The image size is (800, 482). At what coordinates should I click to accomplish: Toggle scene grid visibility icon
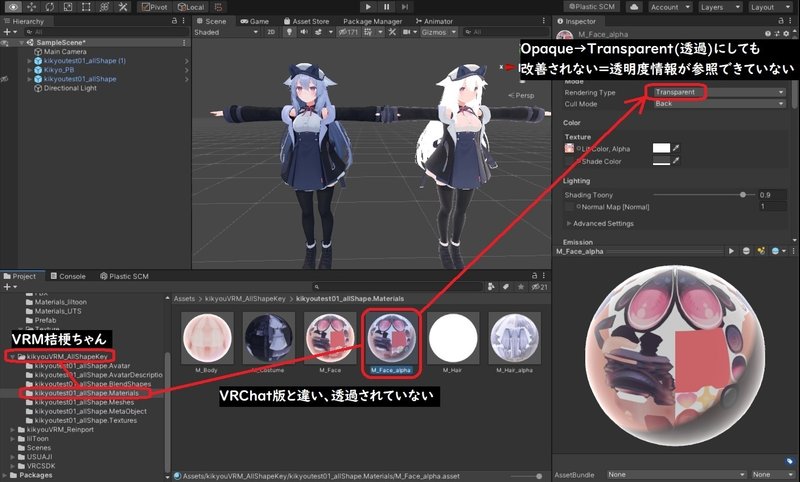[367, 32]
